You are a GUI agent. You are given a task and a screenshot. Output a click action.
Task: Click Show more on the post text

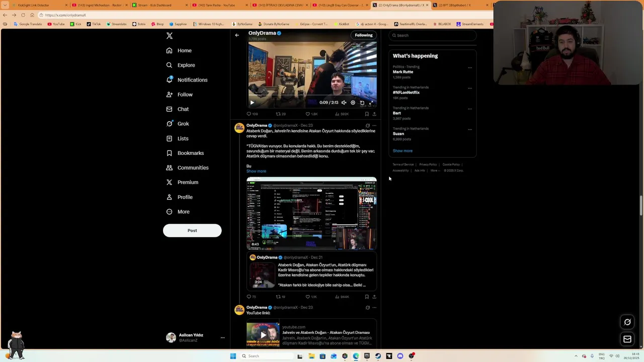click(256, 171)
